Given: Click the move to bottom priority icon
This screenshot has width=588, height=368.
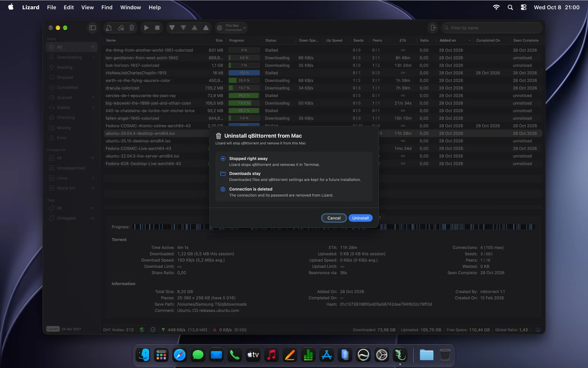Looking at the screenshot, I should [172, 28].
